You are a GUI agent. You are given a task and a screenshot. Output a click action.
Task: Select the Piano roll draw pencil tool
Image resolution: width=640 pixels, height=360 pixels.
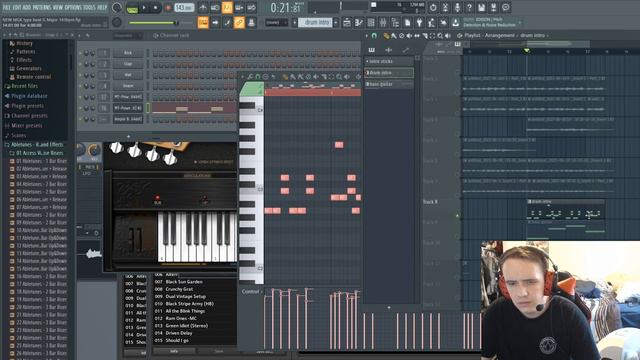(285, 76)
